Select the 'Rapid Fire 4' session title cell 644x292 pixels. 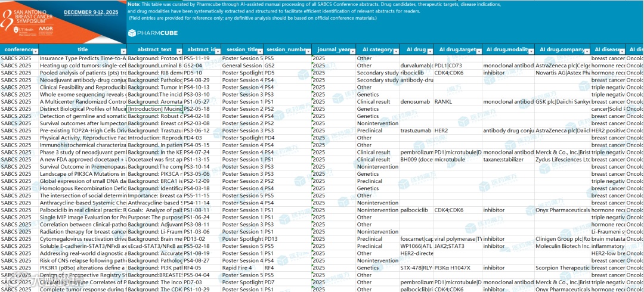click(242, 268)
